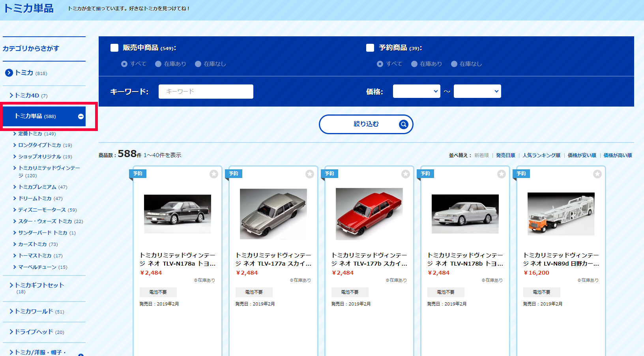Screen dimensions: 644x356
Task: Open 定番トミカ subcategory
Action: (x=30, y=134)
